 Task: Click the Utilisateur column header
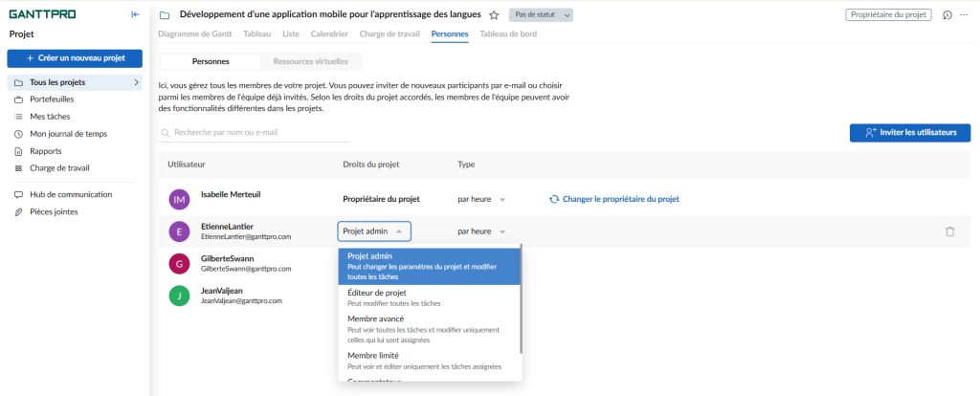[187, 165]
